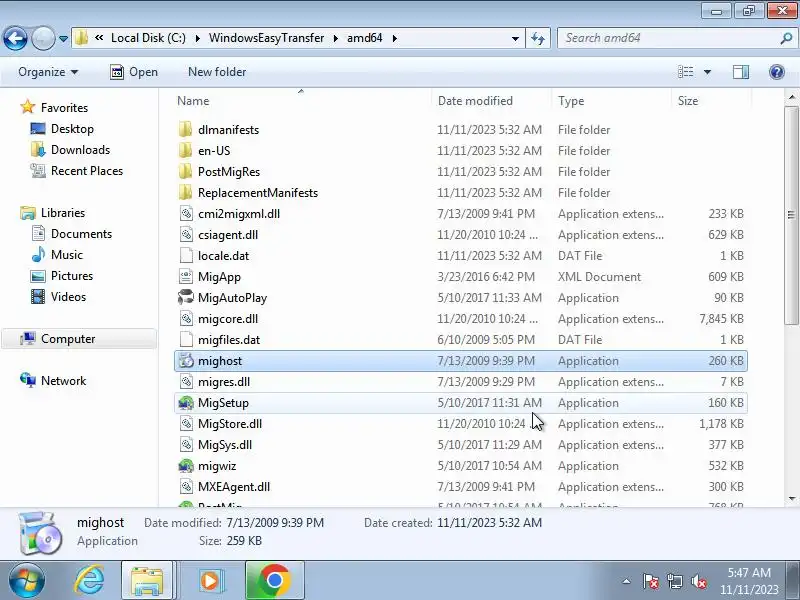Expand the arrow after amd64 breadcrumb
The height and width of the screenshot is (600, 800).
(x=394, y=38)
